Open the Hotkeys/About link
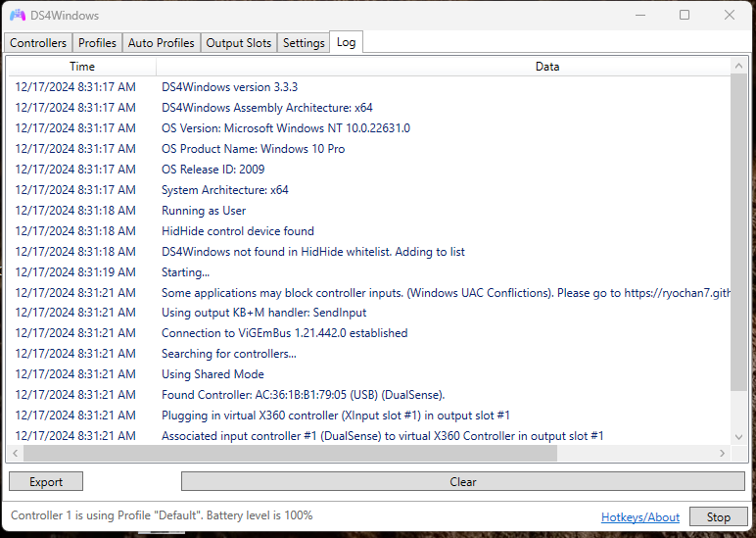This screenshot has width=756, height=538. pyautogui.click(x=640, y=517)
